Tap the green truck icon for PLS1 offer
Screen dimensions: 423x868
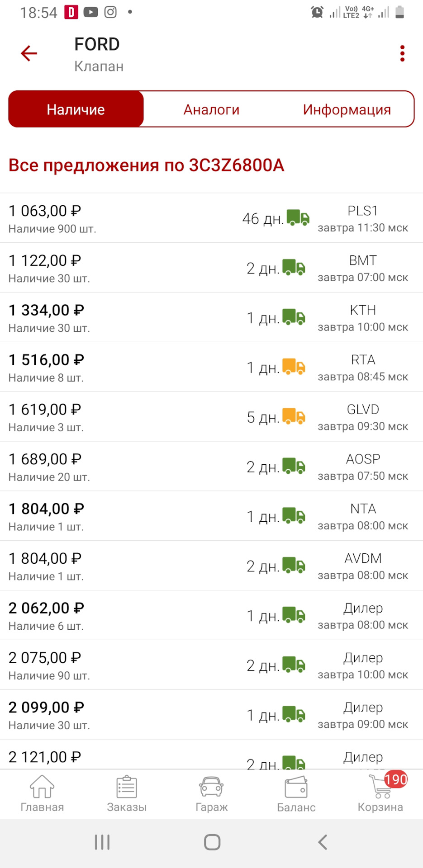click(298, 218)
